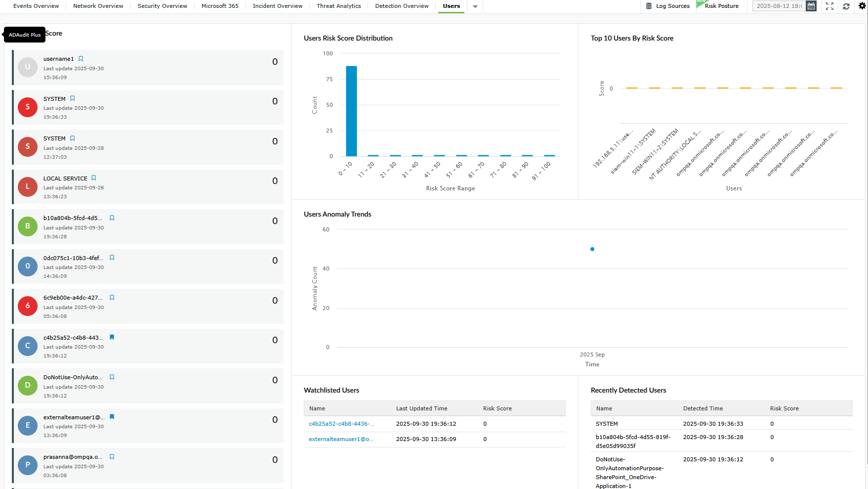Open the Events Overview tab
Screen dimensions: 868x489
(x=36, y=6)
